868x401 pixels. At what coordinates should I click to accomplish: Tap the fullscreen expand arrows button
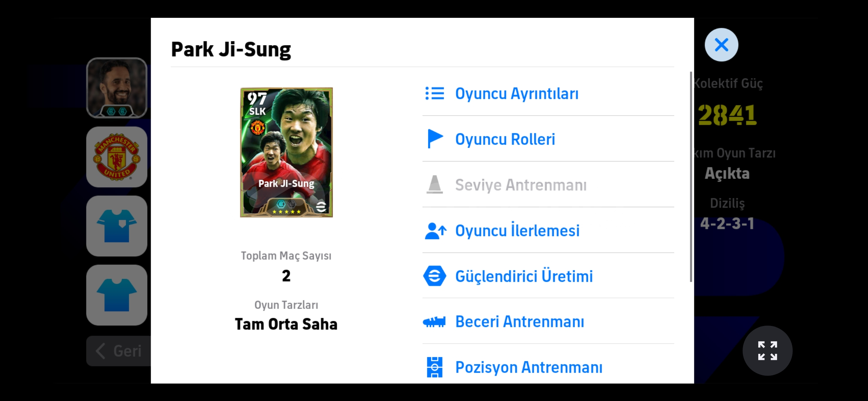point(767,351)
